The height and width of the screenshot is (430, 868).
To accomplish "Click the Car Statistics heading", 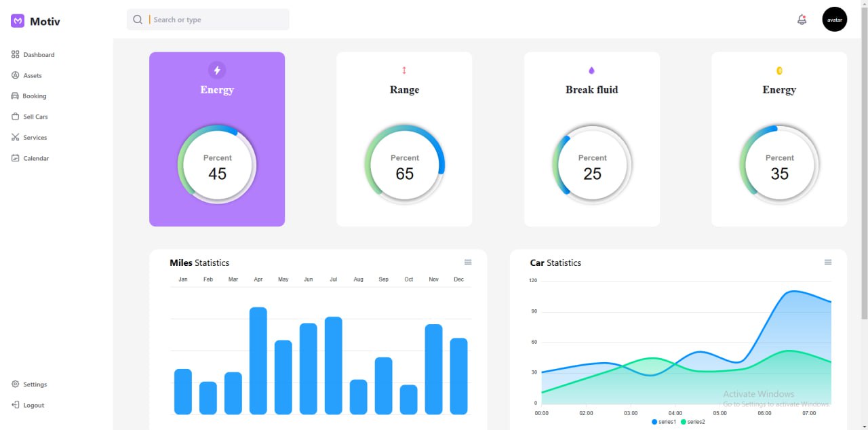I will coord(555,262).
